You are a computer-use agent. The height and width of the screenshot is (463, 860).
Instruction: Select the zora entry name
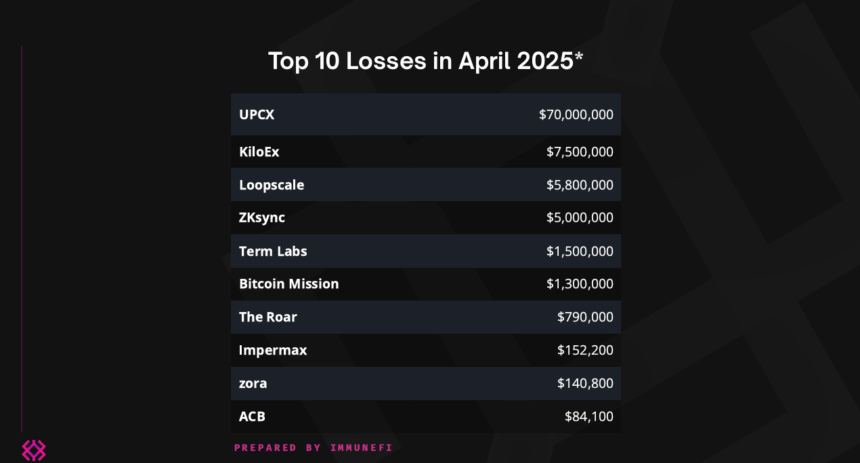tap(253, 383)
